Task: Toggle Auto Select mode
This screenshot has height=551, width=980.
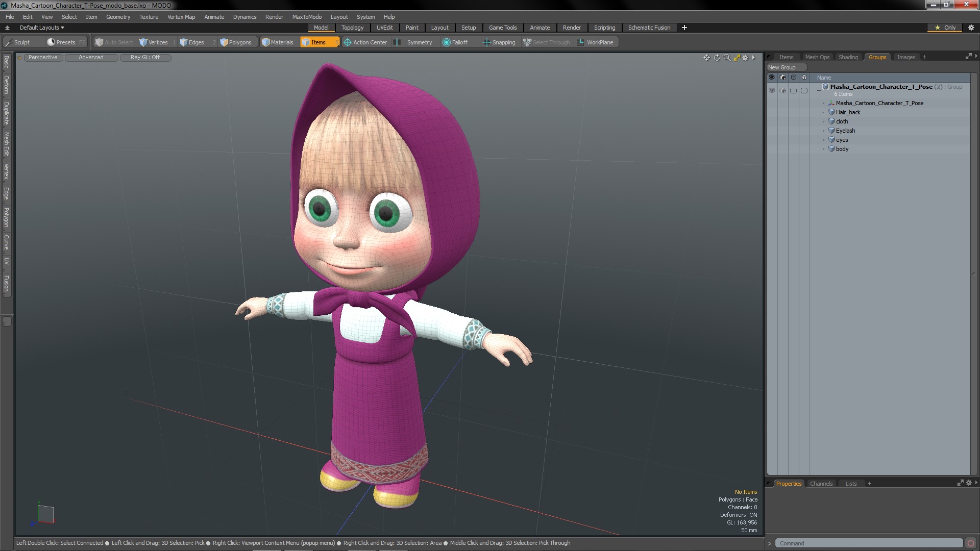Action: coord(114,42)
